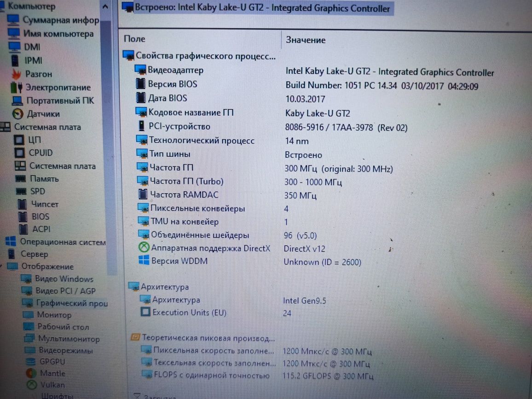
Task: Click the Аппаратная поддержка DirectX Xbox icon
Action: coord(144,247)
